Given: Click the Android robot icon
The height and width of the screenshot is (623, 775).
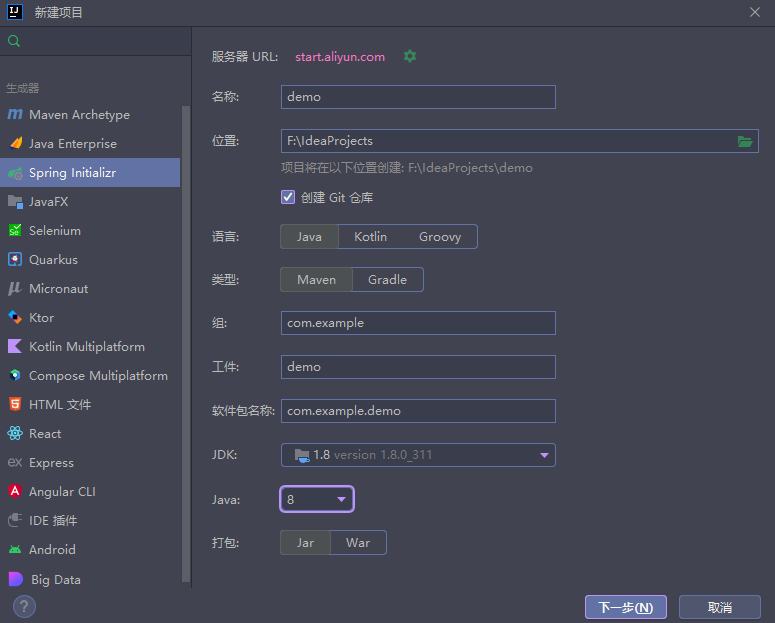Looking at the screenshot, I should coord(15,549).
